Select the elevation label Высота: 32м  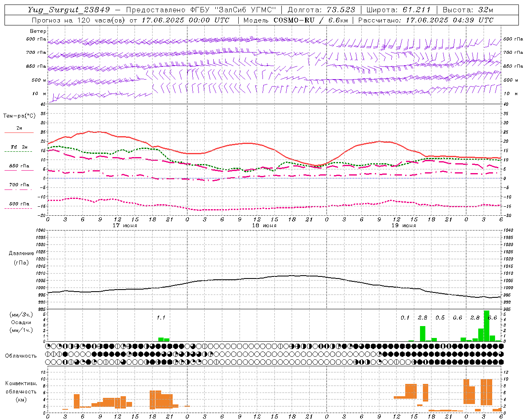click(468, 10)
